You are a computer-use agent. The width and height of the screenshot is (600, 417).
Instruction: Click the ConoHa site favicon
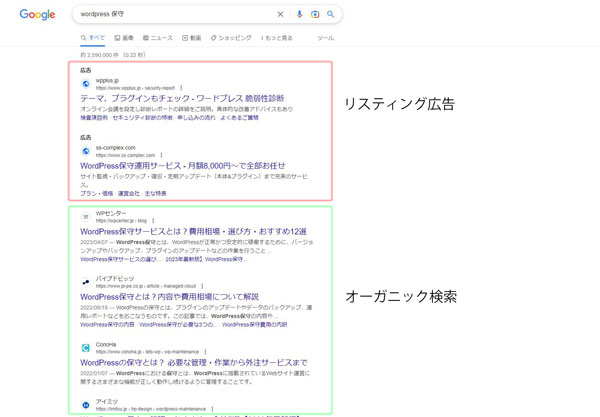86,348
